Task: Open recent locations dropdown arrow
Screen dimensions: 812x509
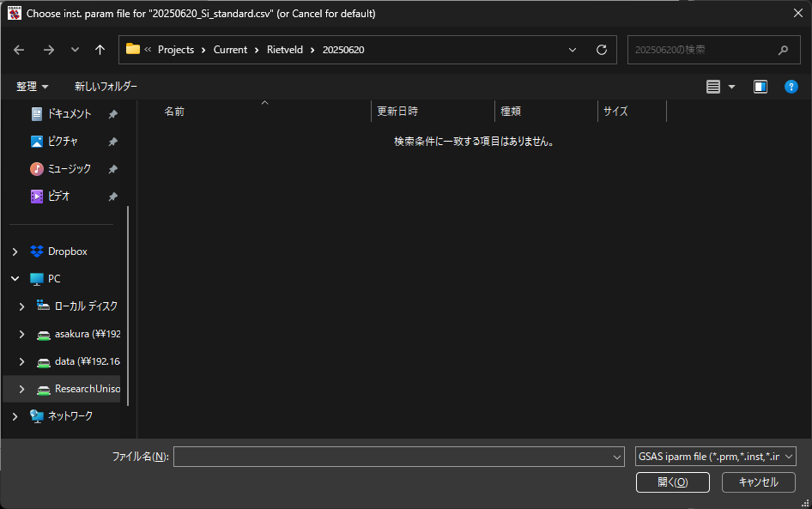Action: (75, 50)
